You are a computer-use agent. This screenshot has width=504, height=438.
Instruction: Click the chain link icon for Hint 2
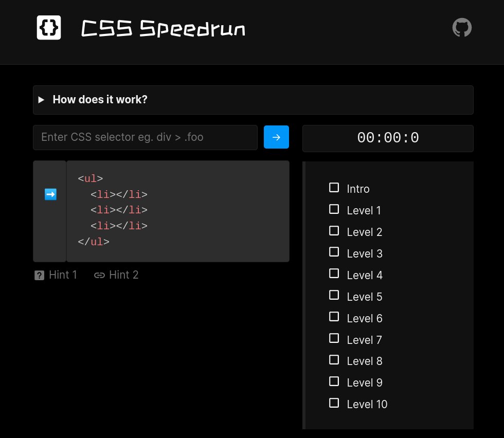tap(99, 275)
